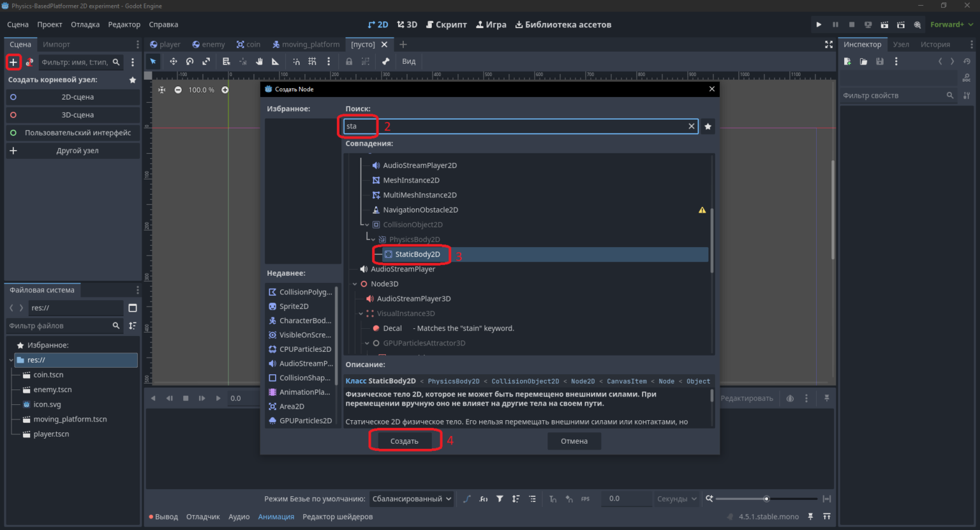980x530 pixels.
Task: Click the Отмена button
Action: tap(574, 441)
